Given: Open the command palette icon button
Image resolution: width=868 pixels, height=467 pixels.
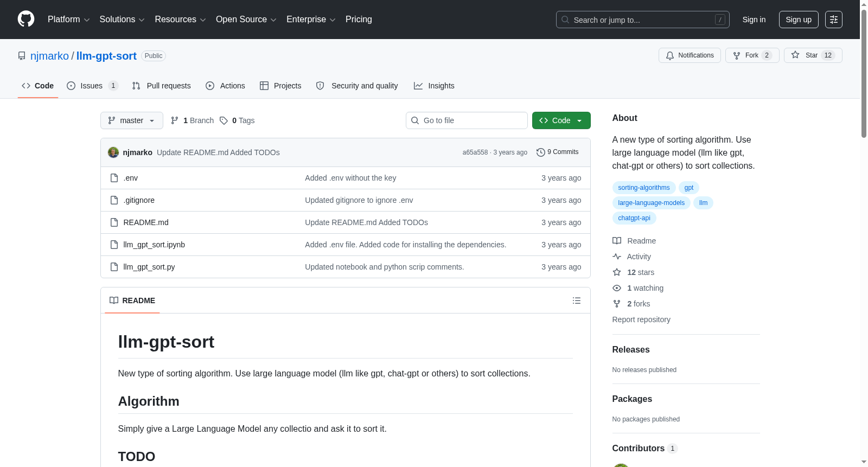Looking at the screenshot, I should (834, 20).
